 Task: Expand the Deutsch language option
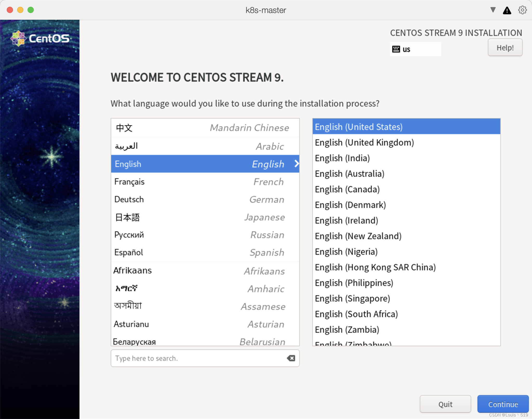click(205, 199)
